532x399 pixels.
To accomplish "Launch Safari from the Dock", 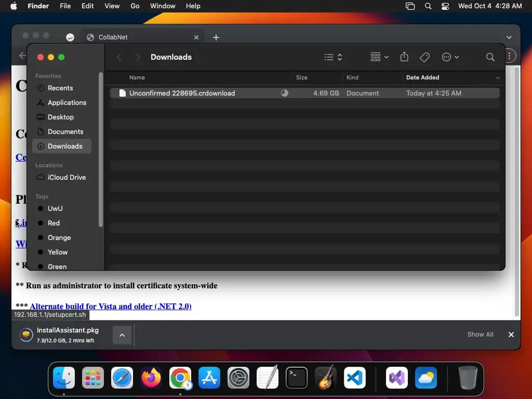I will [122, 378].
